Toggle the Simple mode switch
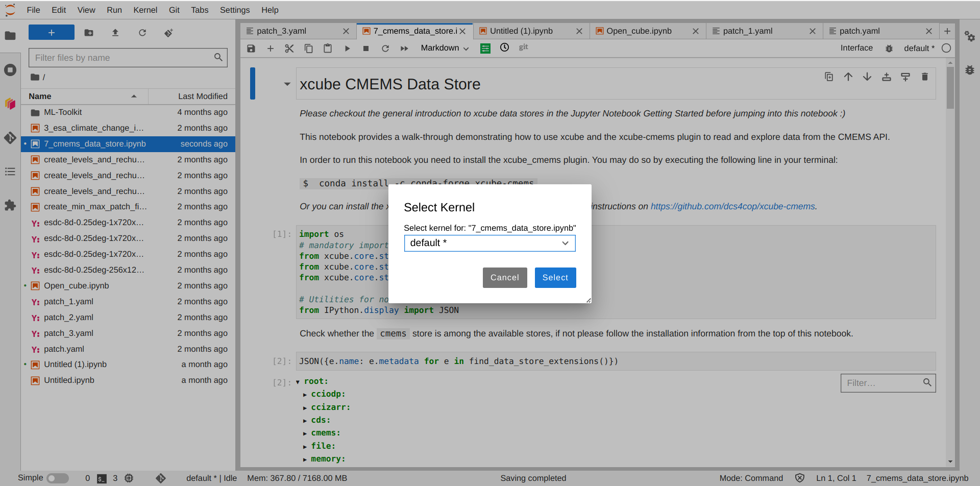Image resolution: width=980 pixels, height=486 pixels. point(58,478)
